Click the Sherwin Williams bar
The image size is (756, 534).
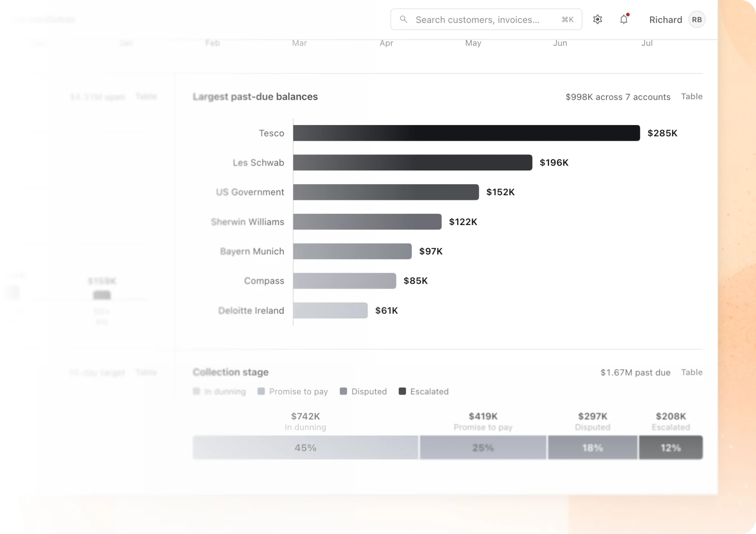coord(367,222)
